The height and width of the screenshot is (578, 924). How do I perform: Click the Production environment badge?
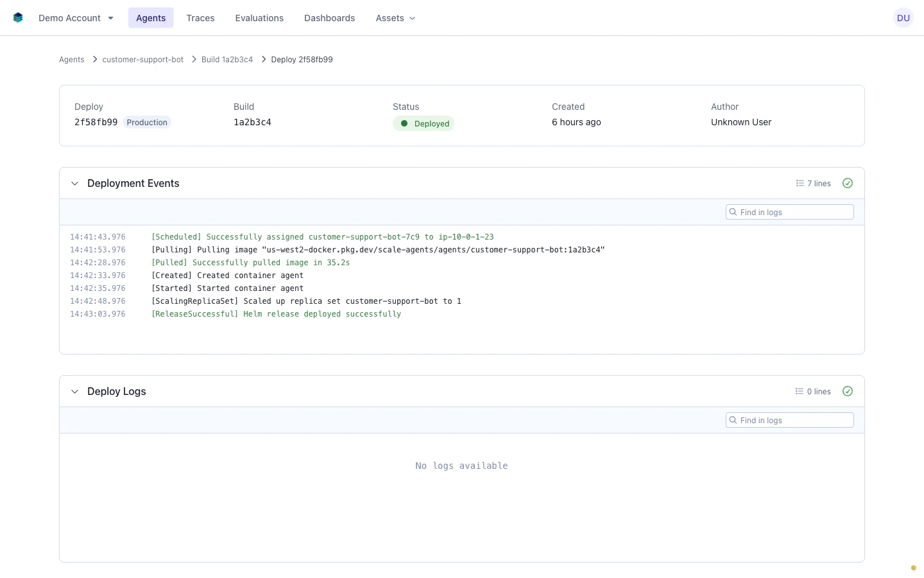coord(147,123)
